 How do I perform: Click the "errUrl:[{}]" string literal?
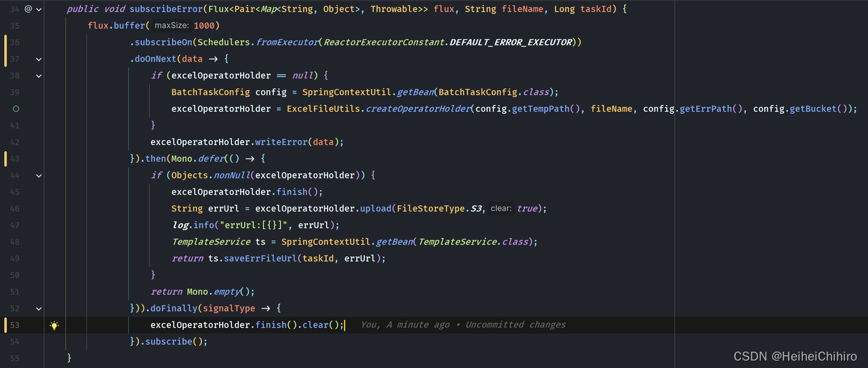pos(256,225)
